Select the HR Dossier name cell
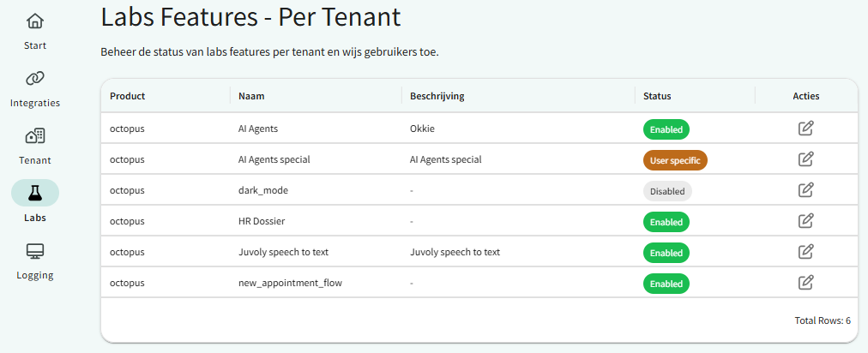 point(262,221)
